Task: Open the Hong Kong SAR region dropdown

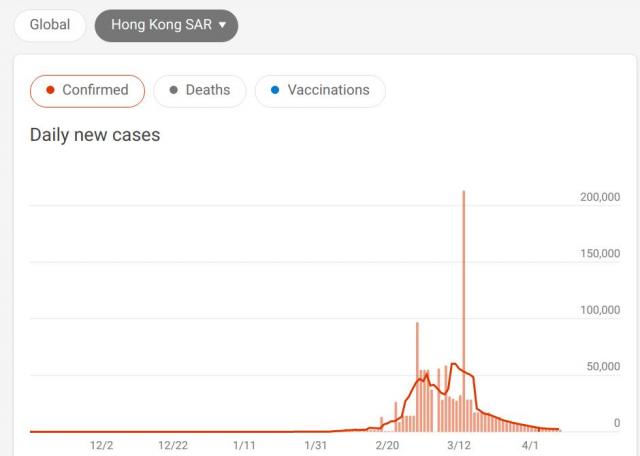Action: [166, 25]
